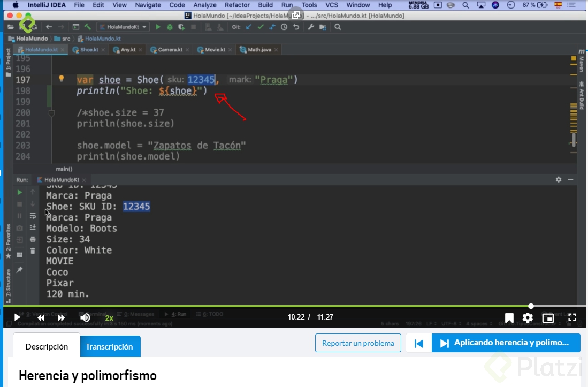Close the HolaMundo.kt editor tab
This screenshot has height=387, width=588.
point(63,50)
